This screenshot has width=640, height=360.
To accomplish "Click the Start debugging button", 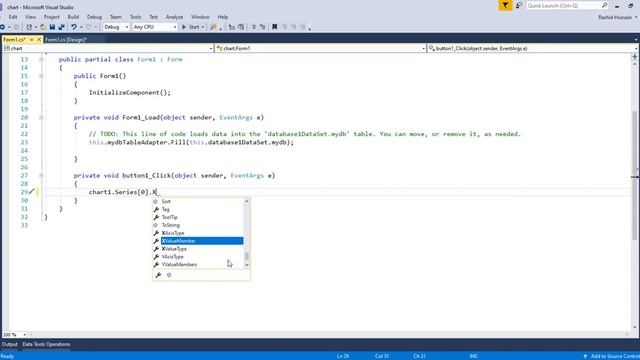I will coord(191,27).
